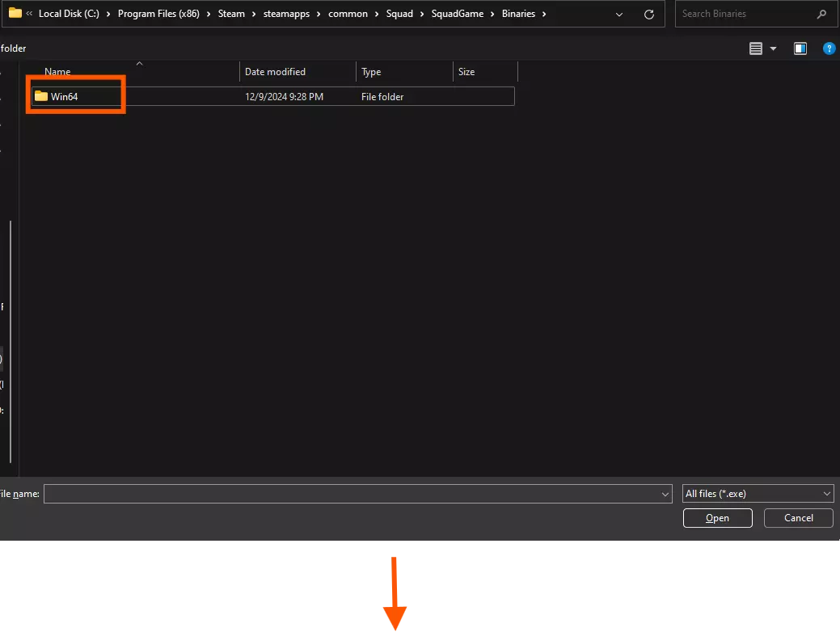840x632 pixels.
Task: Navigate to Squad breadcrumb
Action: click(399, 14)
